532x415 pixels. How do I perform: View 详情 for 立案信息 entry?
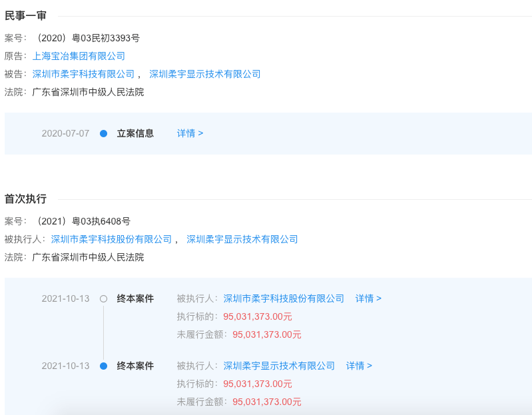click(x=190, y=133)
